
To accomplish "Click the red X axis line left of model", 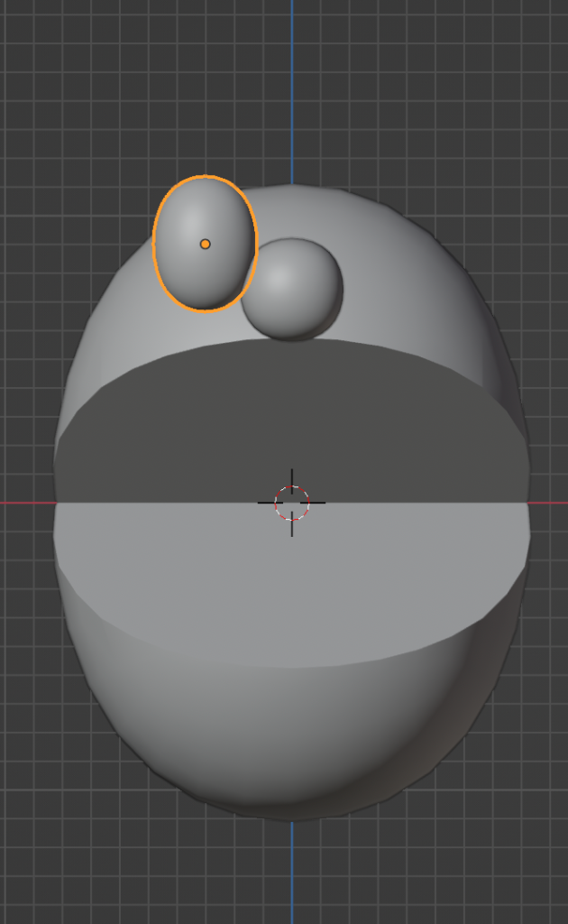I will [25, 503].
